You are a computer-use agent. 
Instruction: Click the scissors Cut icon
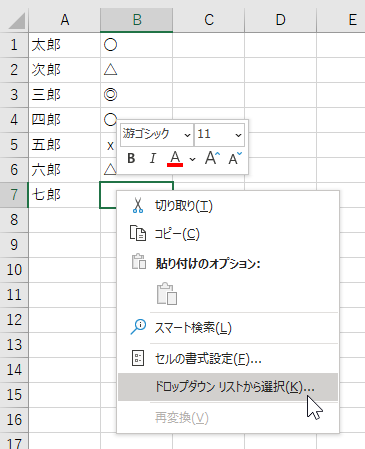pyautogui.click(x=138, y=205)
